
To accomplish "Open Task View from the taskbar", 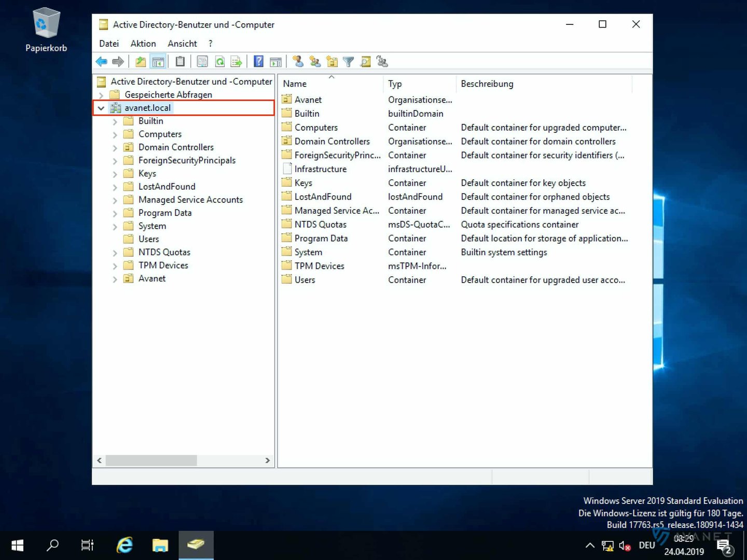I will pyautogui.click(x=88, y=545).
